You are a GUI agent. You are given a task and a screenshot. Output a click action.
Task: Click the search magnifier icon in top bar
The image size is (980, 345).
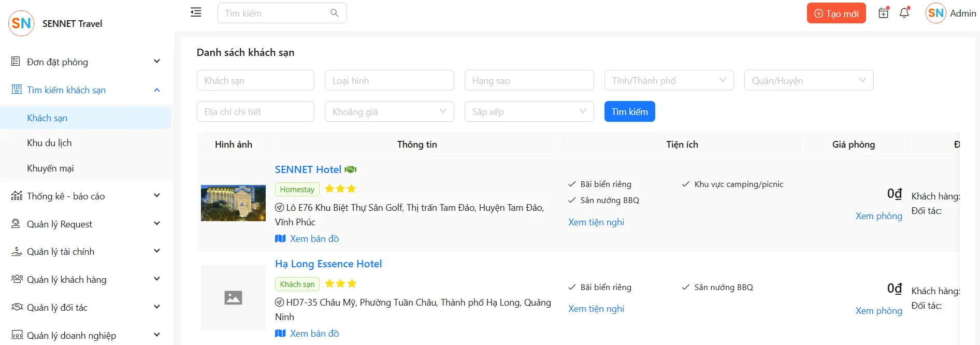tap(335, 13)
